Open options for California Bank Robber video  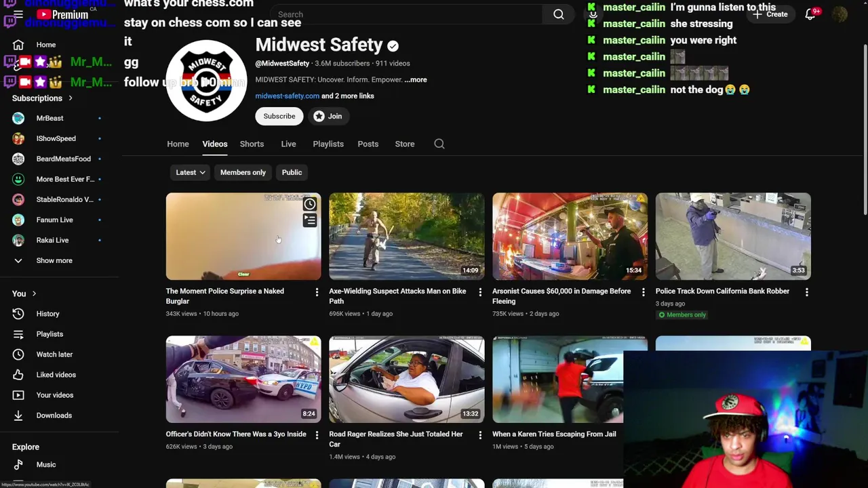807,292
